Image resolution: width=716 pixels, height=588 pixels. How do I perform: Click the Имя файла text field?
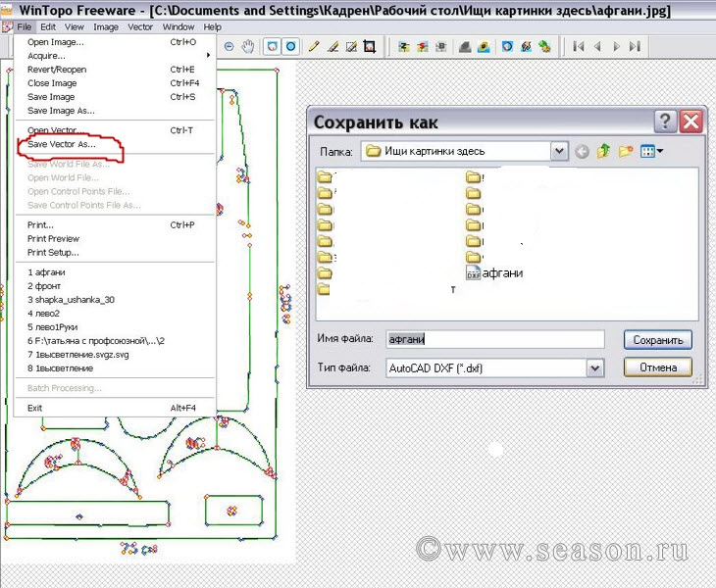point(494,339)
